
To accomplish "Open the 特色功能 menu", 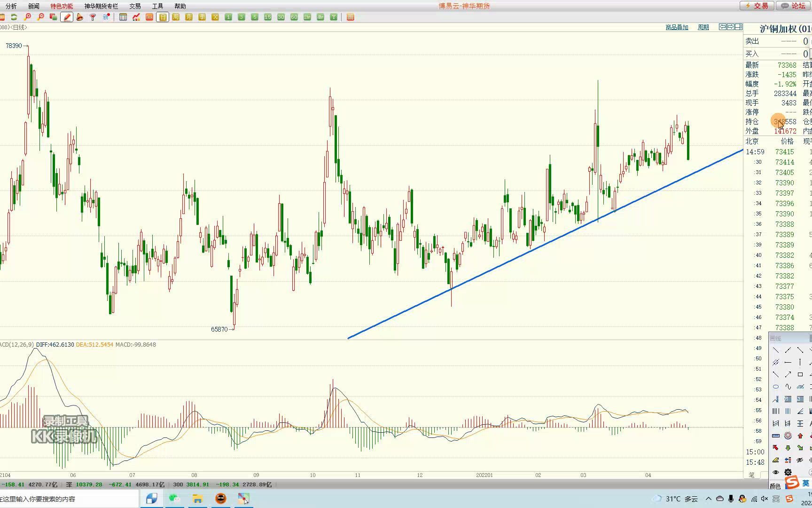I will [x=62, y=6].
